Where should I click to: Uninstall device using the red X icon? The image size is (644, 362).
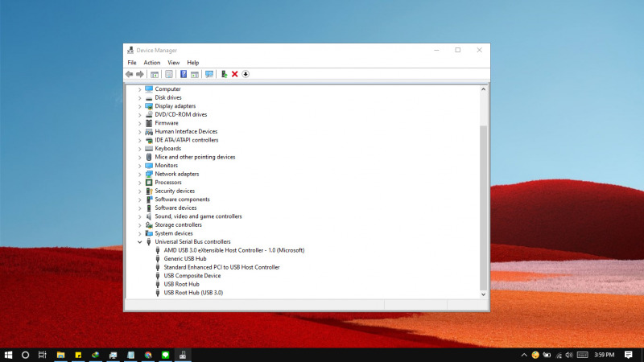[x=234, y=74]
